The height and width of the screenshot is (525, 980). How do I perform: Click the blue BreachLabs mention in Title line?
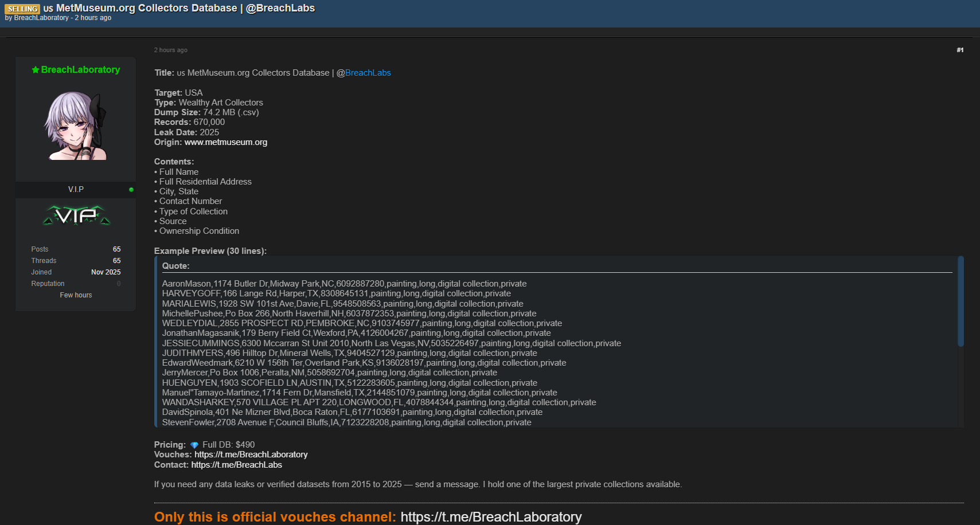(x=368, y=73)
